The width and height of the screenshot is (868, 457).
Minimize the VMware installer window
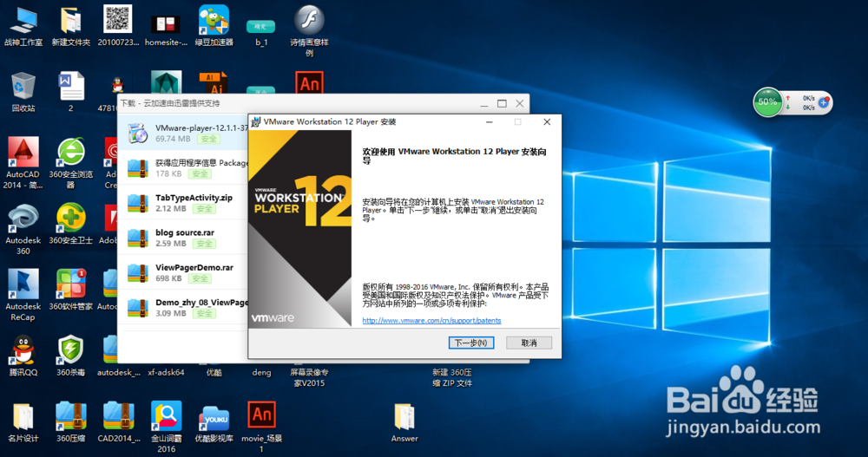[x=489, y=121]
